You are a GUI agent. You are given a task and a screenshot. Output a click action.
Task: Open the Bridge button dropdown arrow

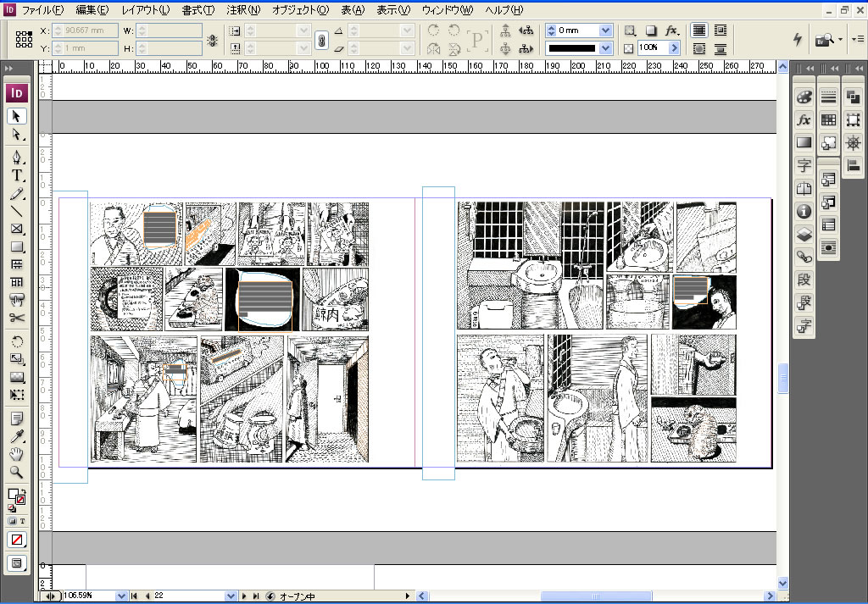click(841, 39)
